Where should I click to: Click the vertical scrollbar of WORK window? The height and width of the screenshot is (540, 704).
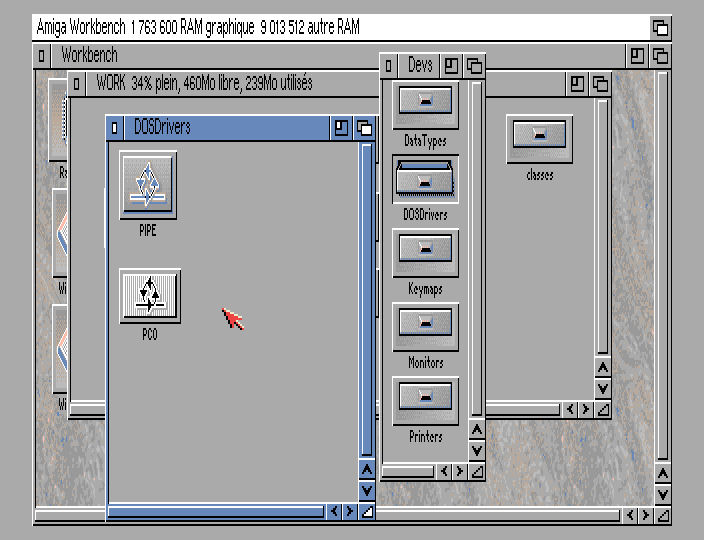point(603,227)
